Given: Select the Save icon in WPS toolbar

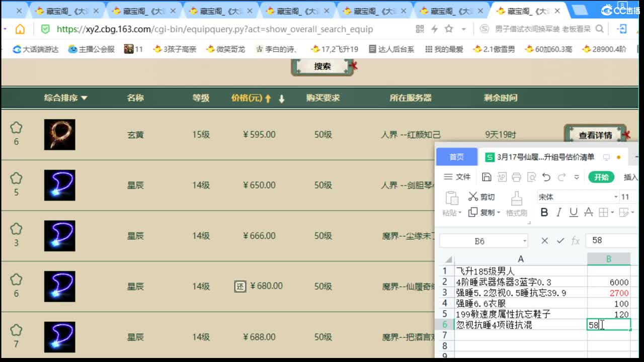Looking at the screenshot, I should [x=486, y=176].
